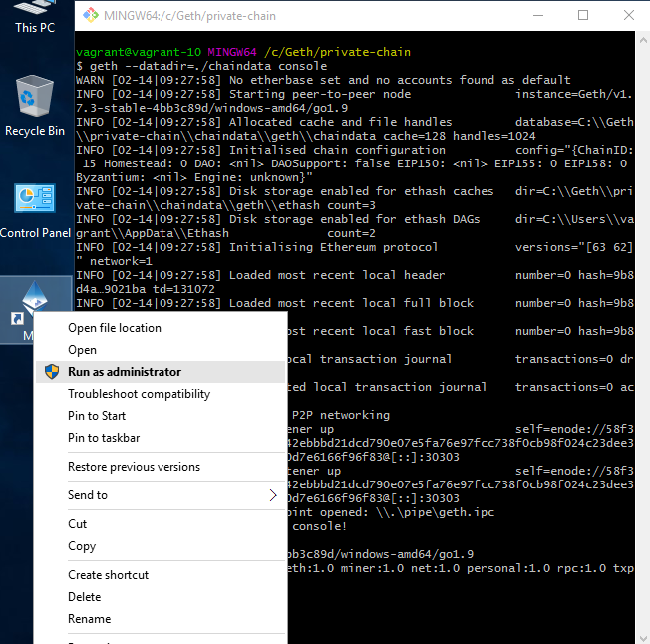Click 'Starting peer-to-peer node' log line
The width and height of the screenshot is (650, 644).
point(320,94)
